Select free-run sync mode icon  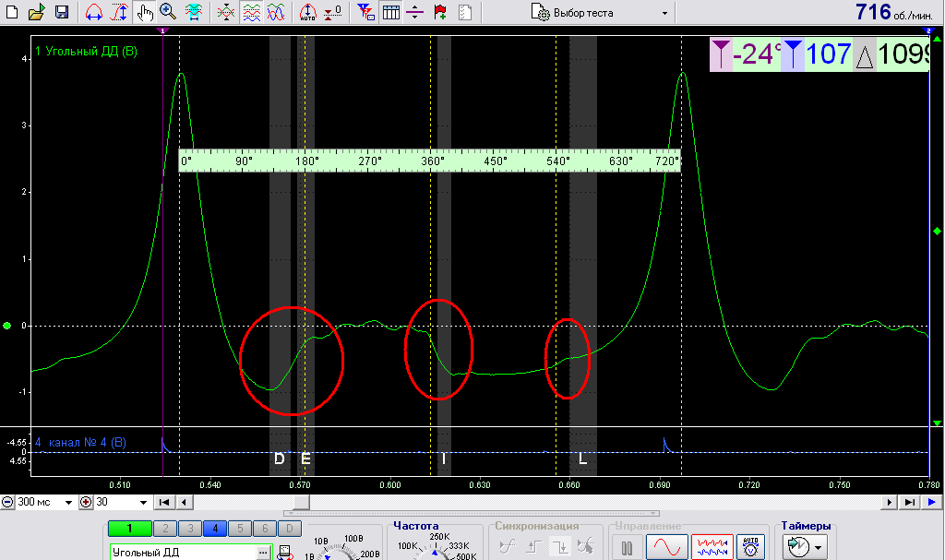(508, 547)
